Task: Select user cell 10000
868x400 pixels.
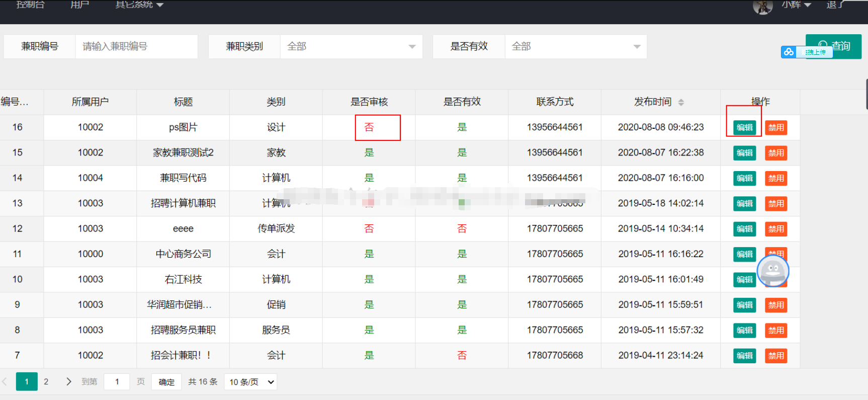Action: (90, 254)
